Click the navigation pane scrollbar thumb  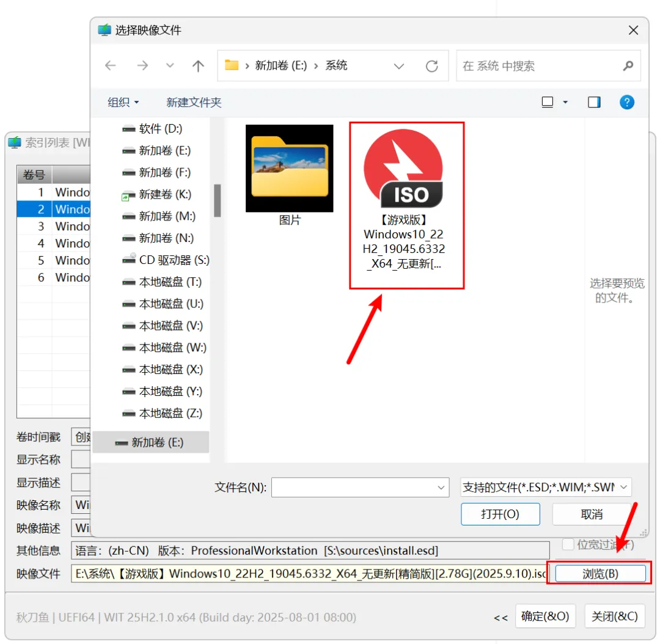tap(217, 200)
